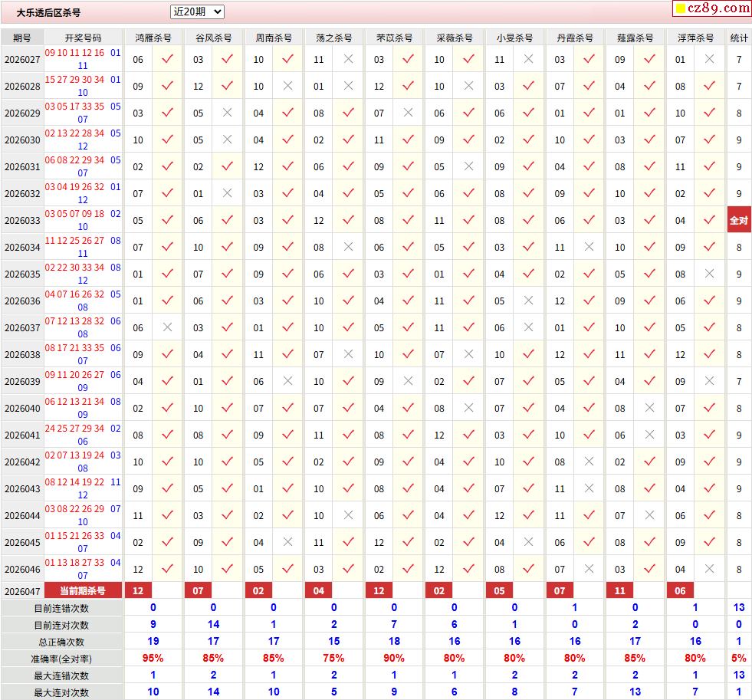Viewport: 752px width, 700px height.
Task: Click the check mark for 鸿雁杀号 in period 2026027
Action: [167, 59]
